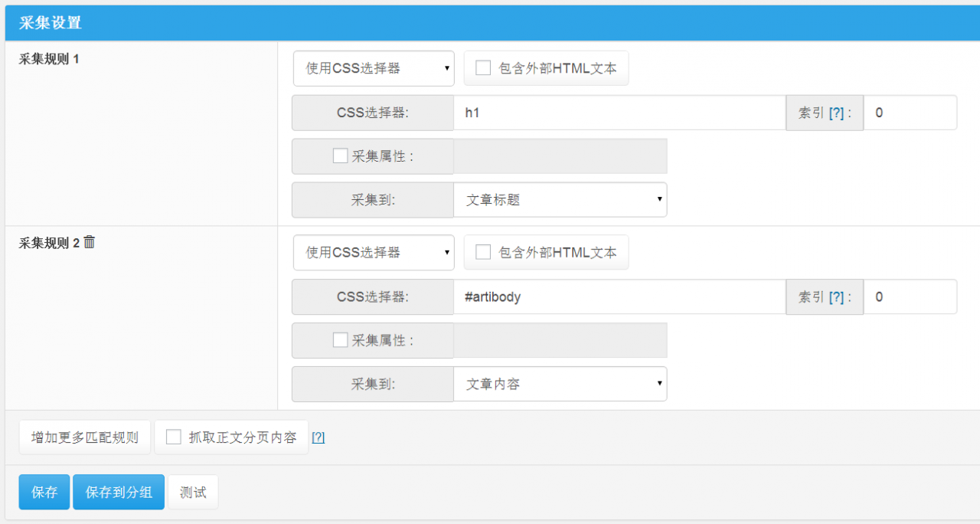The image size is (980, 524).
Task: Check 采集属性 in 采集规则 2
Action: pyautogui.click(x=340, y=339)
